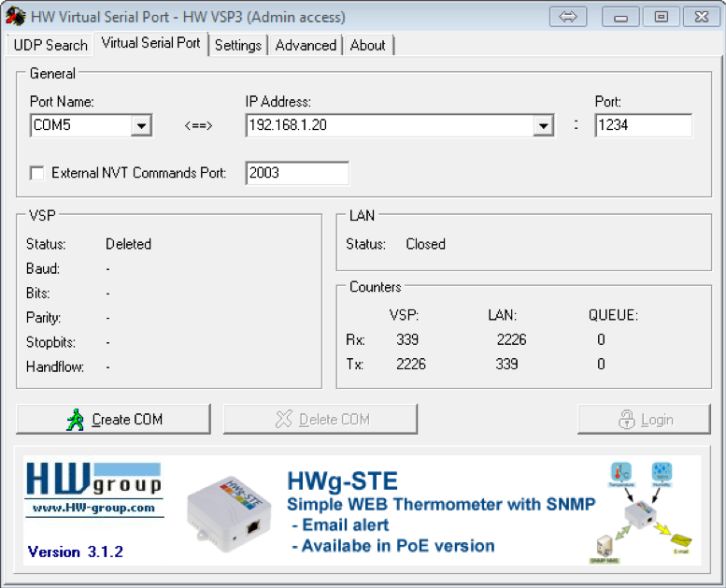Switch to the UDP Search tab
The image size is (726, 588).
point(50,45)
